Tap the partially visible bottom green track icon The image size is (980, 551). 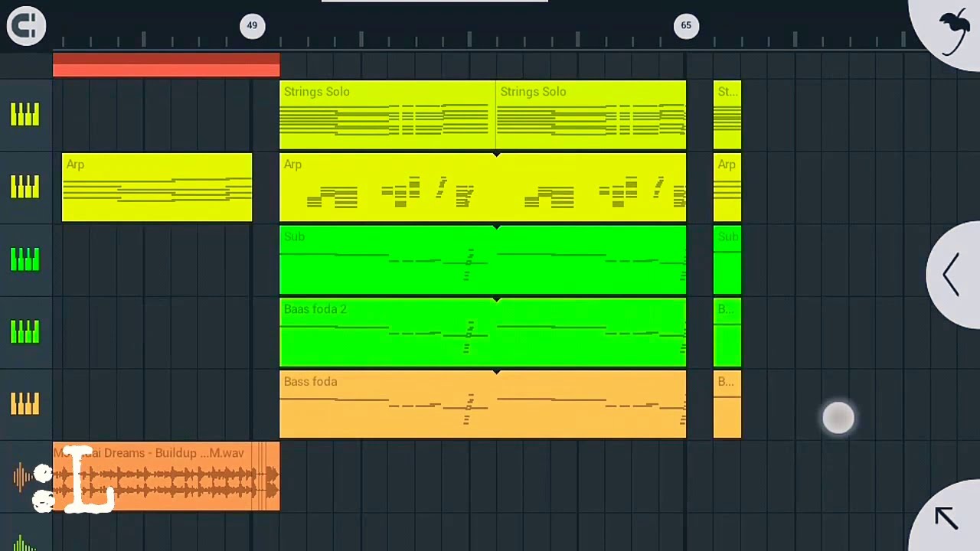click(x=24, y=543)
